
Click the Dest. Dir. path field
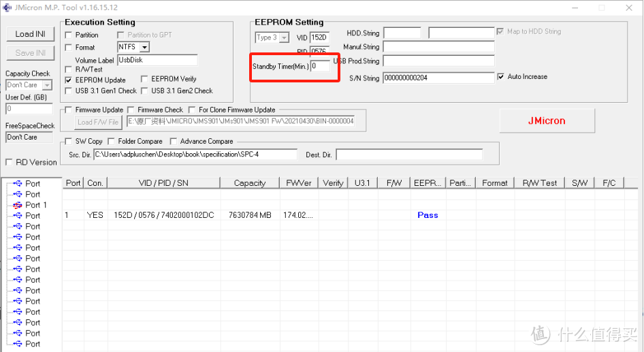point(408,155)
